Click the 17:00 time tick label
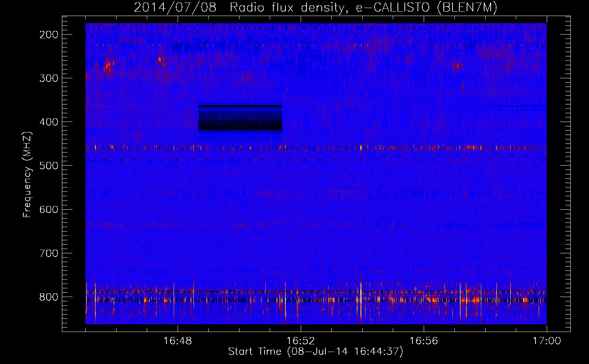Image resolution: width=589 pixels, height=364 pixels. [547, 341]
